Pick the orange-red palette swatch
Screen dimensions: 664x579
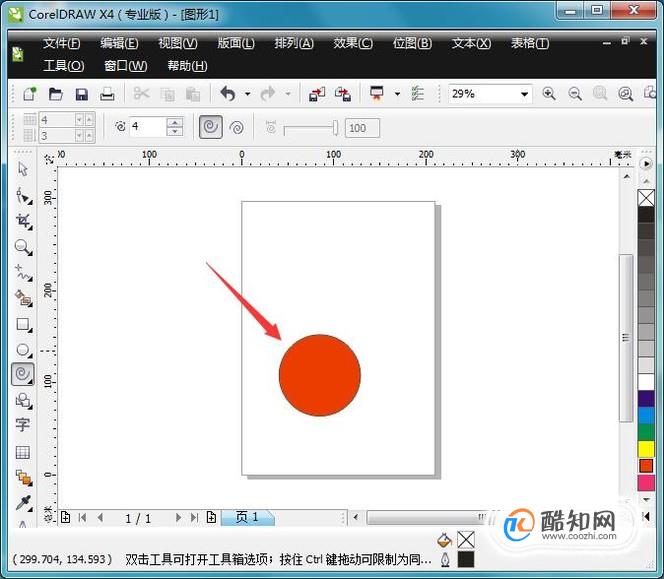(646, 465)
